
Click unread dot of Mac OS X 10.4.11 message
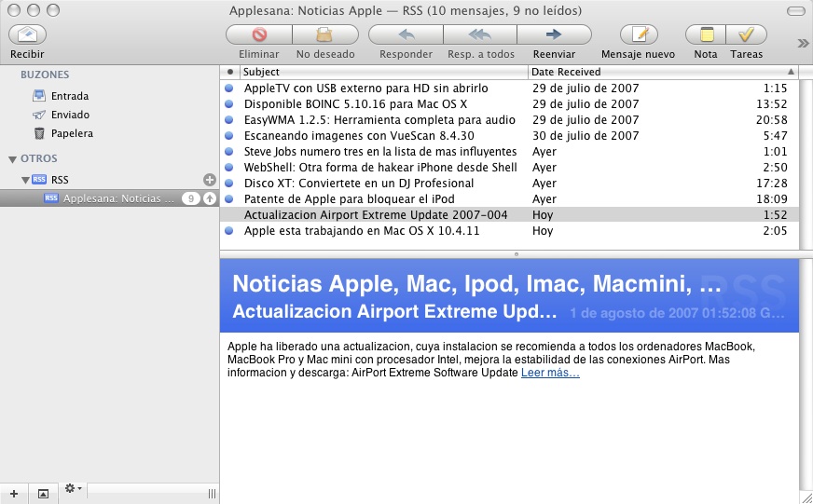[x=228, y=230]
